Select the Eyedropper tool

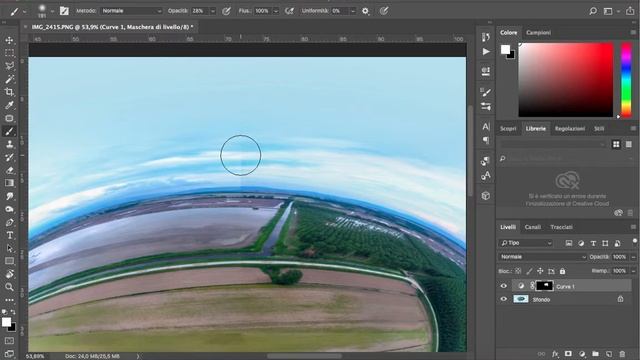tap(9, 105)
